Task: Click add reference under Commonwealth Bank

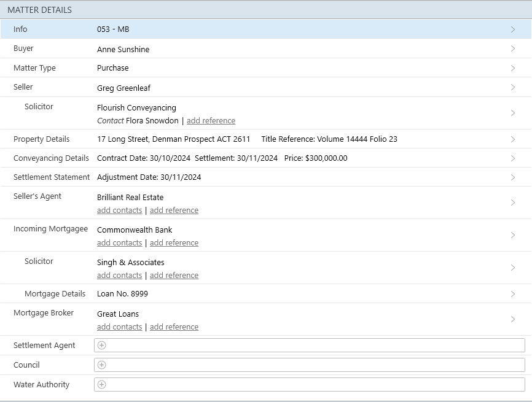Action: [x=174, y=243]
